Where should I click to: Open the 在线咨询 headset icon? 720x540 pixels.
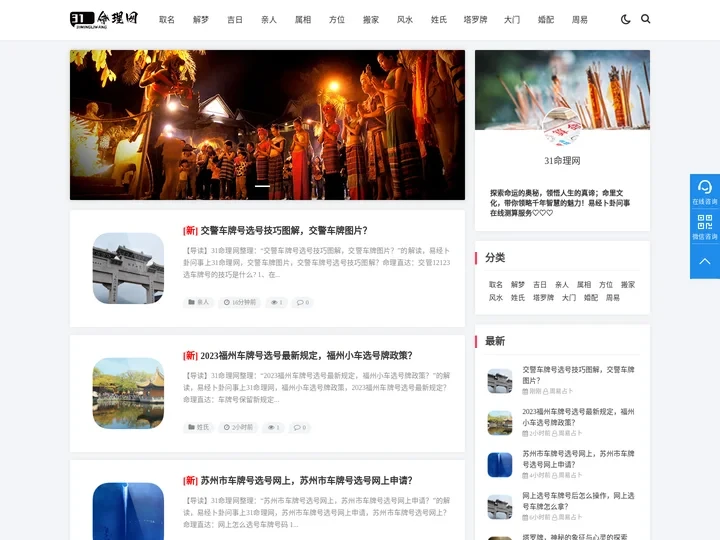[x=705, y=191]
